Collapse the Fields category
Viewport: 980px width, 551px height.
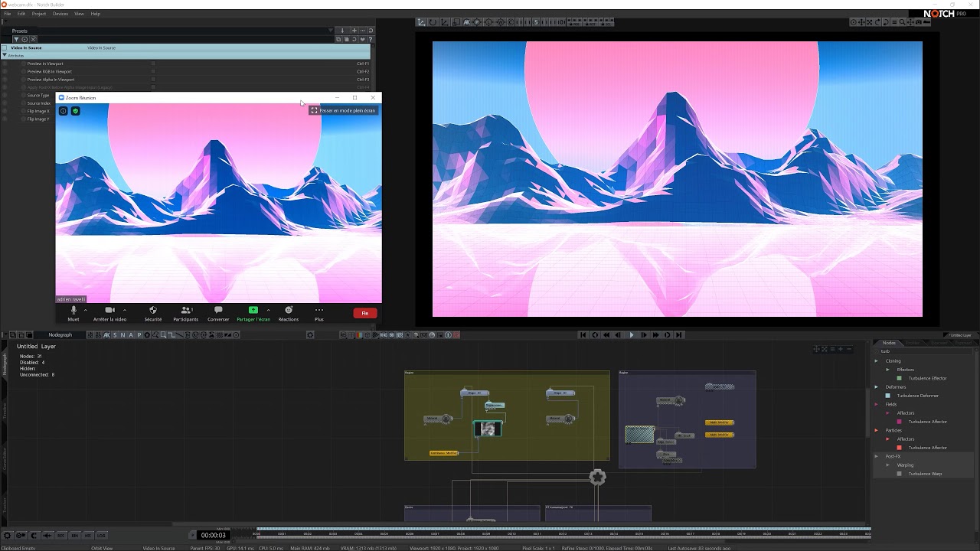[x=877, y=404]
